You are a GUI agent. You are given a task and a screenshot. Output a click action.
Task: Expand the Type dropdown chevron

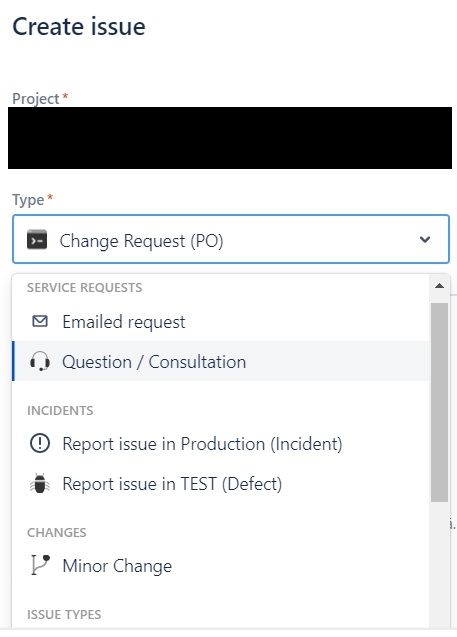[x=425, y=239]
